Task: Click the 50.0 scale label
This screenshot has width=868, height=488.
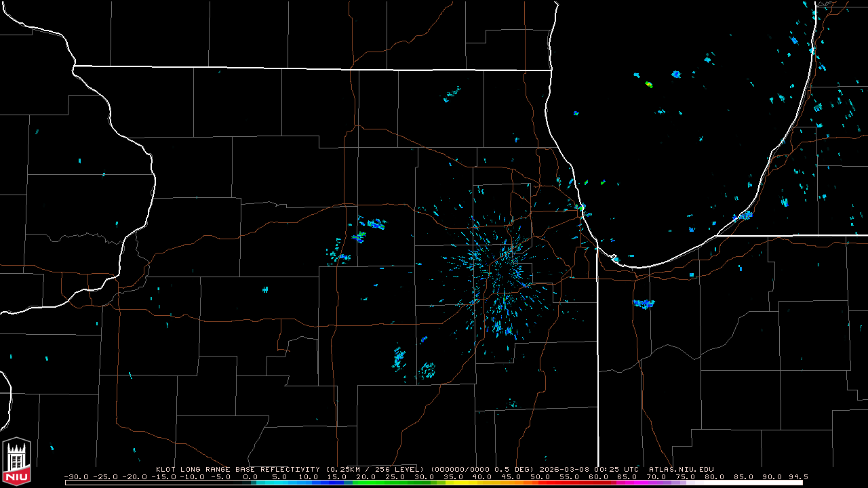Action: pos(540,476)
